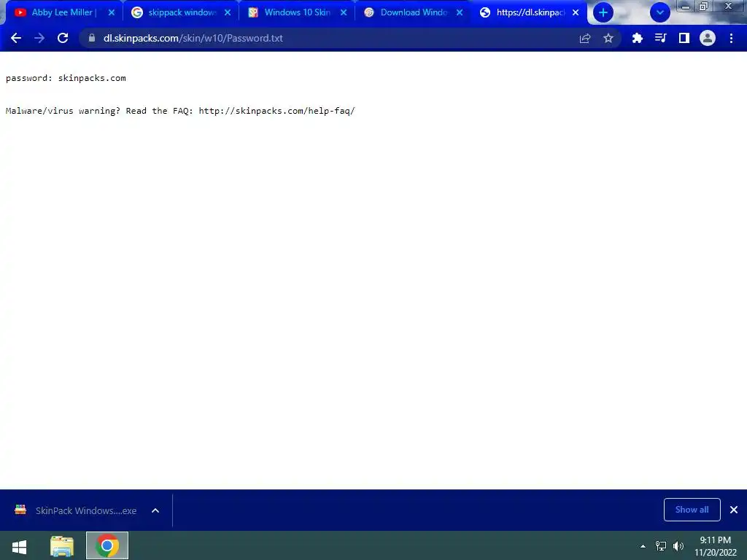The image size is (747, 560).
Task: Click Show all downloads
Action: click(x=692, y=510)
